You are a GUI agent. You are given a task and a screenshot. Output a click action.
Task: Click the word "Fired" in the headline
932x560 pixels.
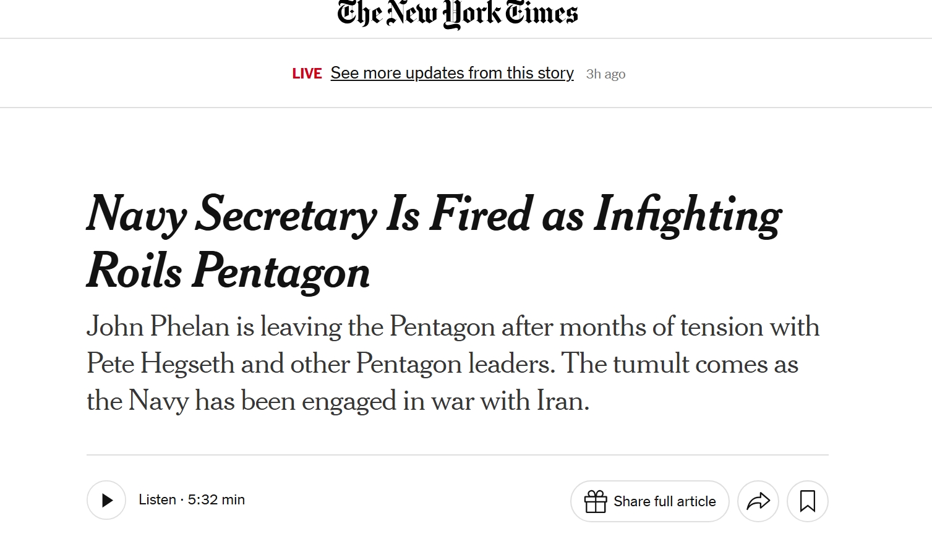coord(481,215)
